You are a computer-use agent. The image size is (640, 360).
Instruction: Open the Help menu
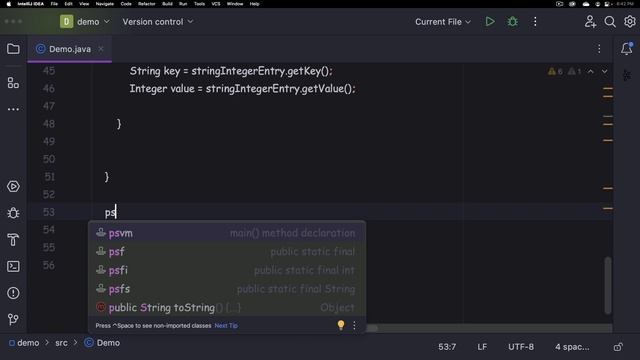tap(254, 4)
